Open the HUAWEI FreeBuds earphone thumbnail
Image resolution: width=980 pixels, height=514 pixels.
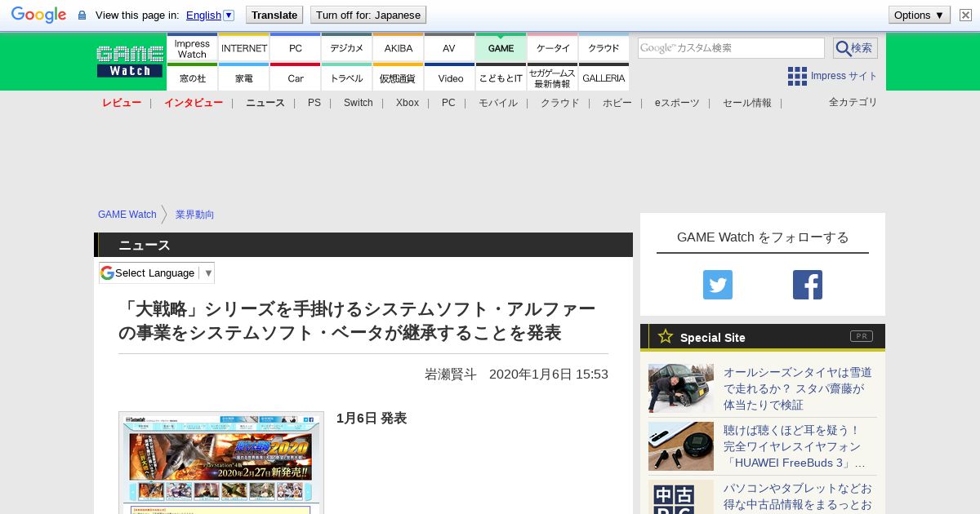(x=681, y=446)
